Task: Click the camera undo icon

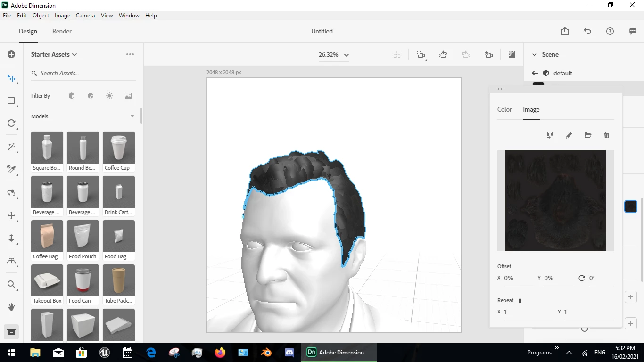Action: pos(443,55)
